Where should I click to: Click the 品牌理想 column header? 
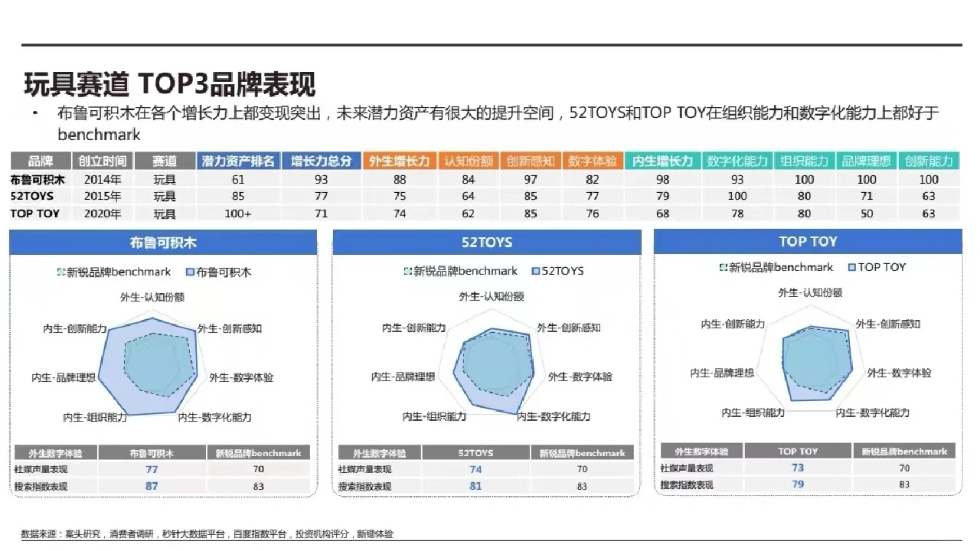(x=866, y=161)
